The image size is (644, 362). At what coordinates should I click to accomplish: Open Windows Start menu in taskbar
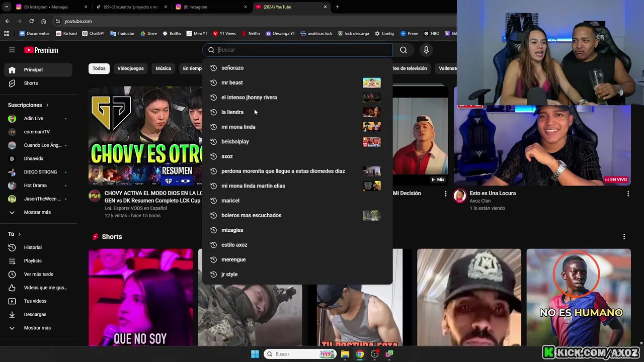pos(255,354)
